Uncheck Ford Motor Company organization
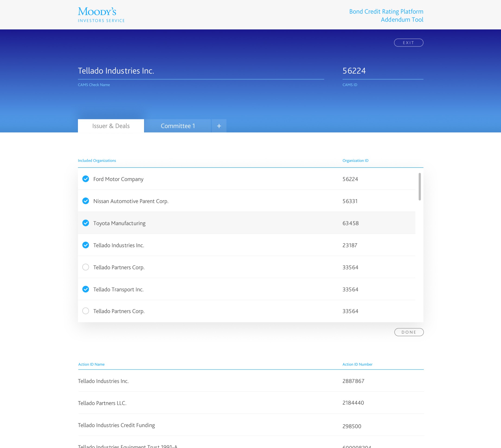Viewport: 501px width, 448px height. pyautogui.click(x=86, y=179)
